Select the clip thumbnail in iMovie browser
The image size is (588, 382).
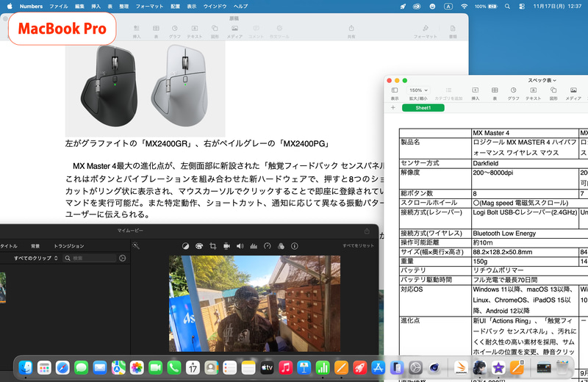[3, 287]
